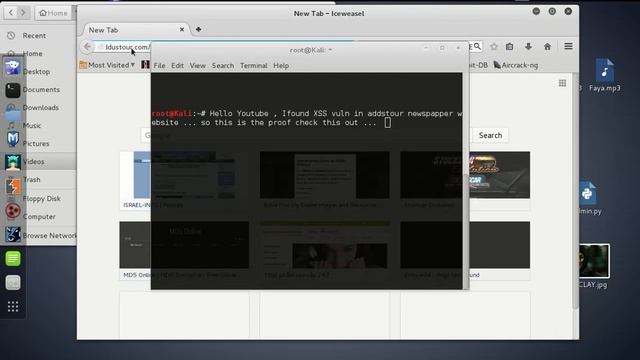This screenshot has width=640, height=360.
Task: Select Documents in the file manager sidebar
Action: tap(41, 89)
